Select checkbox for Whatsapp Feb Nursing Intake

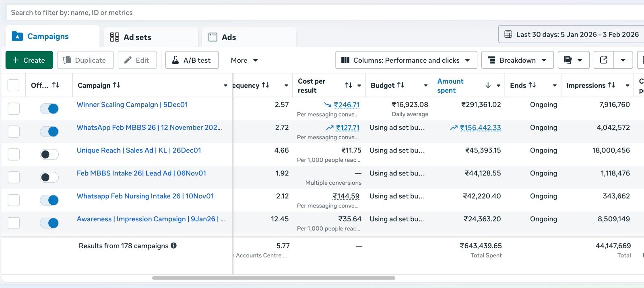pyautogui.click(x=14, y=200)
